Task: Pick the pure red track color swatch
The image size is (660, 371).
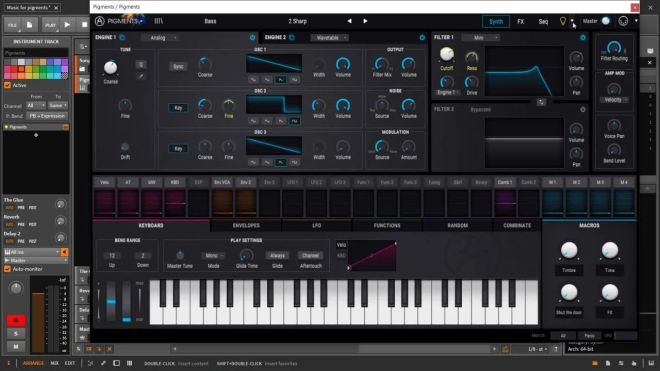Action: [14, 69]
